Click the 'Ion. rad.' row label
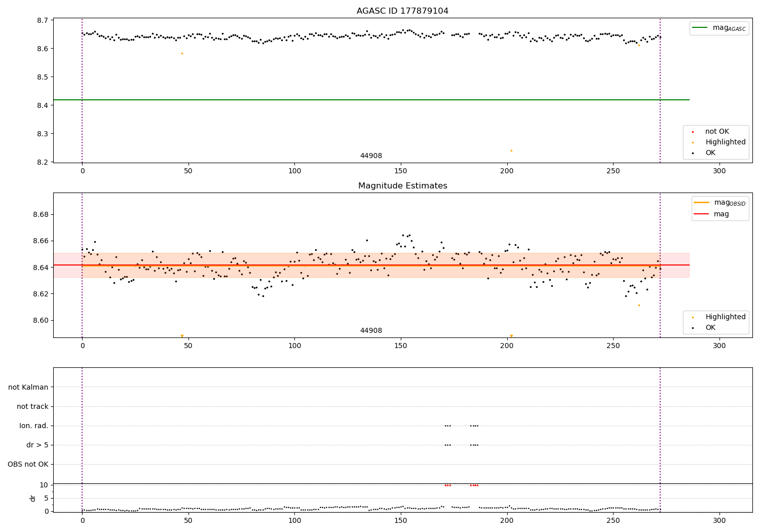Image resolution: width=760 pixels, height=532 pixels. (34, 426)
